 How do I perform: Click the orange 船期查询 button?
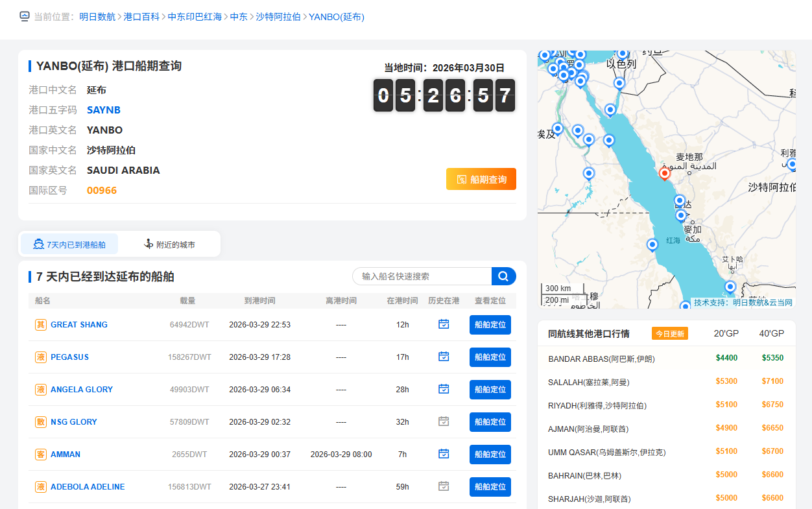point(481,180)
